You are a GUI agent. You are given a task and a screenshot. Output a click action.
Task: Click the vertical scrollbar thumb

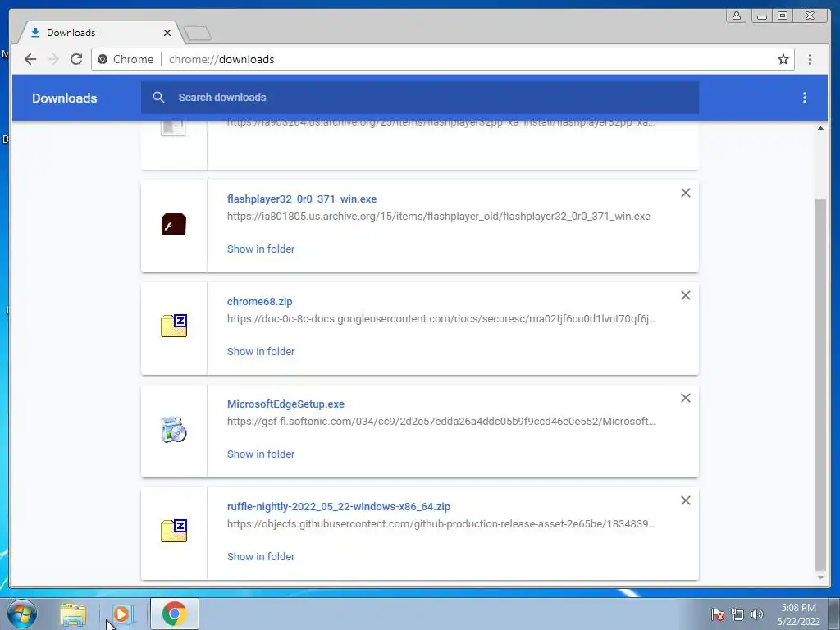(x=820, y=385)
